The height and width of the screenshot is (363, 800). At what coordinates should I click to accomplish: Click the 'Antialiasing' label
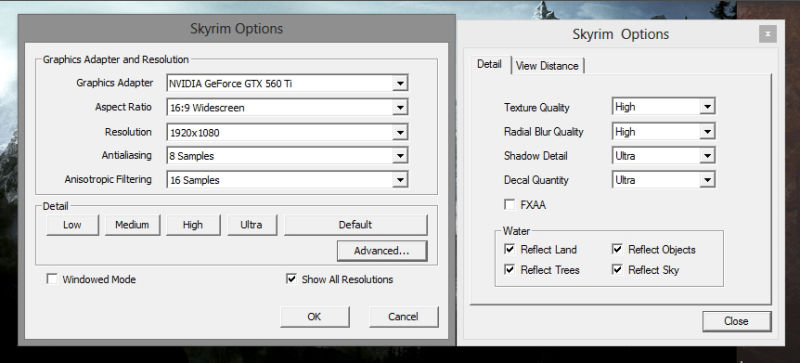point(127,155)
